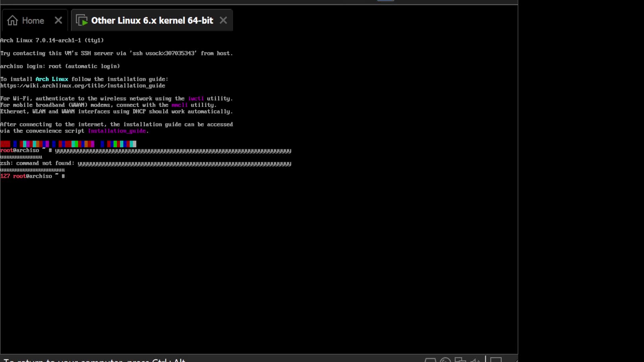Click the 'archiso login: root (automatic login)' line
The height and width of the screenshot is (362, 644).
60,66
